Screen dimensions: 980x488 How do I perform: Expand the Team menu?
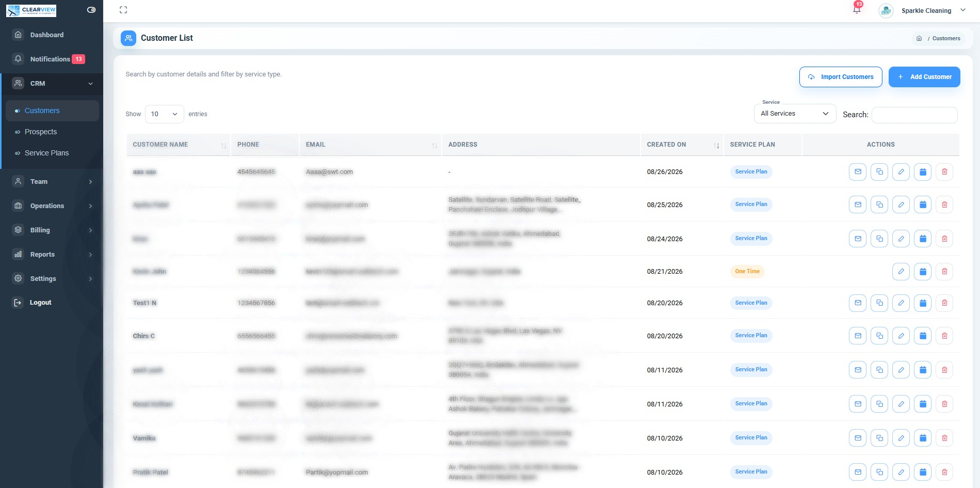click(x=52, y=181)
